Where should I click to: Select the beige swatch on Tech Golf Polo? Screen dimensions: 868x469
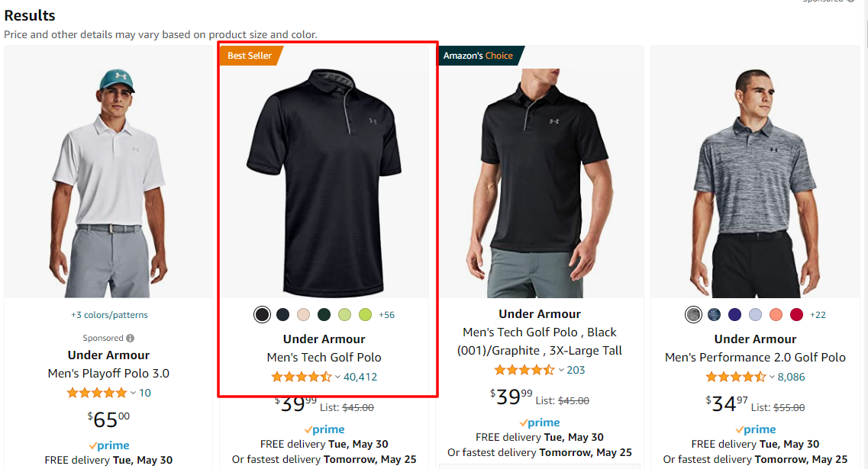303,315
